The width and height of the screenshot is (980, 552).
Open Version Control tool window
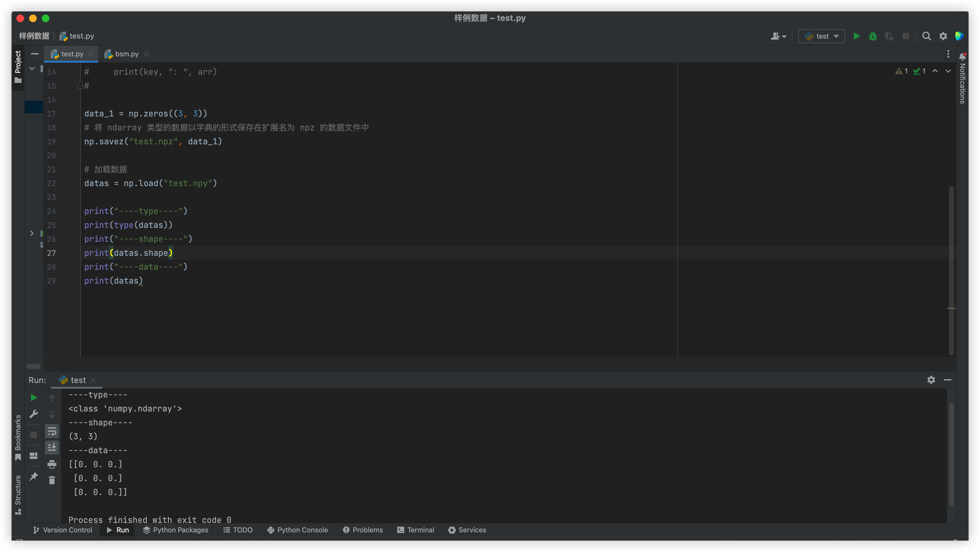pyautogui.click(x=63, y=530)
